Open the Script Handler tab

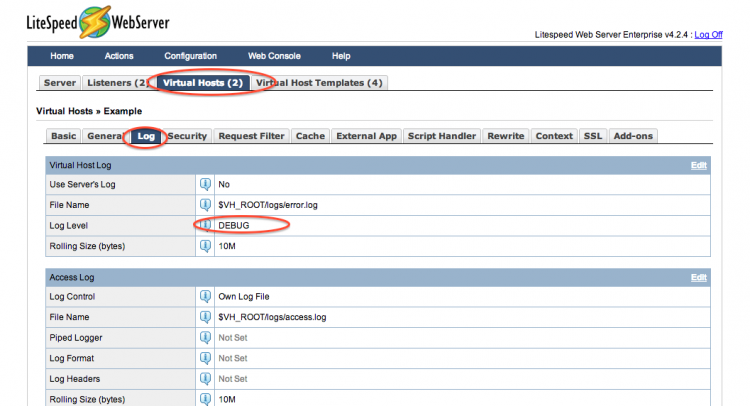coord(441,136)
